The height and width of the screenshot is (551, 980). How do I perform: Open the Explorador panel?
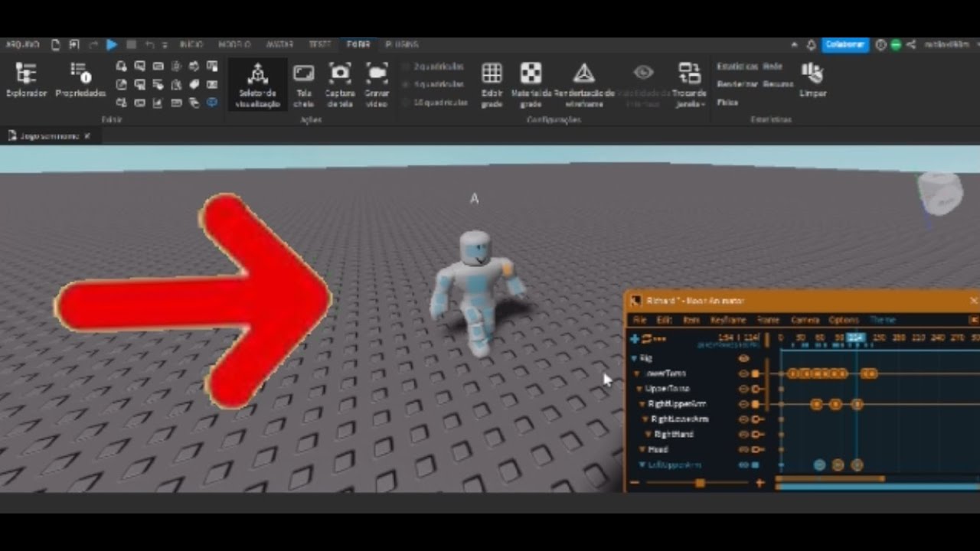tap(26, 80)
